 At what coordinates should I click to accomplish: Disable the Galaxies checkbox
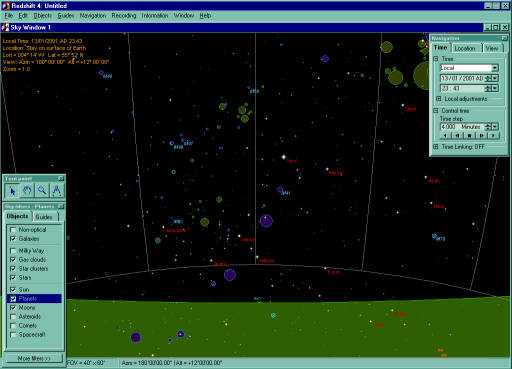click(x=13, y=239)
